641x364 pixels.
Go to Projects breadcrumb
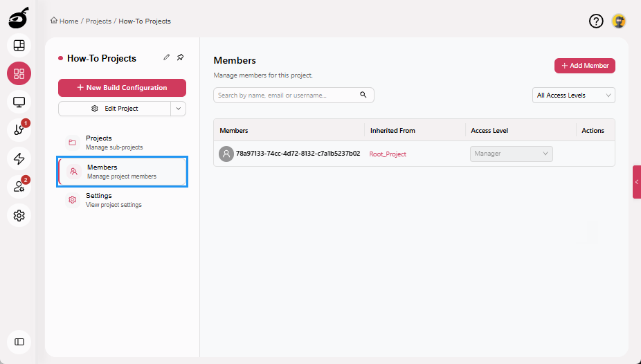[x=98, y=21]
